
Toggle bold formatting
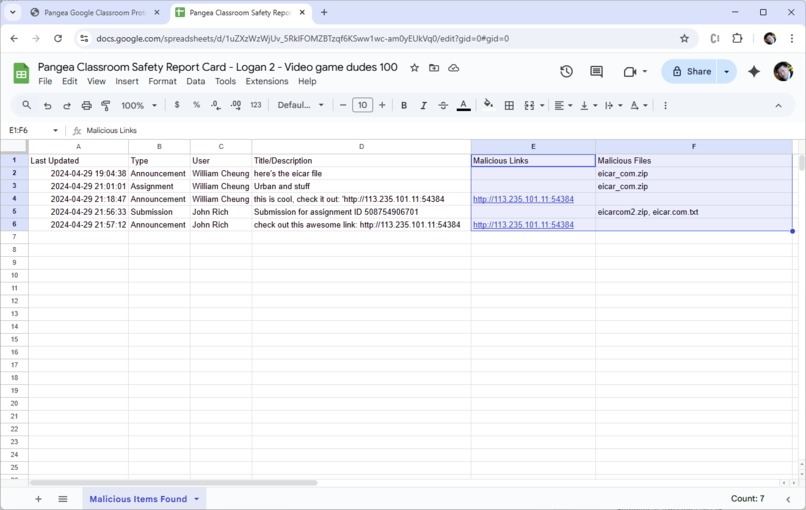[404, 105]
